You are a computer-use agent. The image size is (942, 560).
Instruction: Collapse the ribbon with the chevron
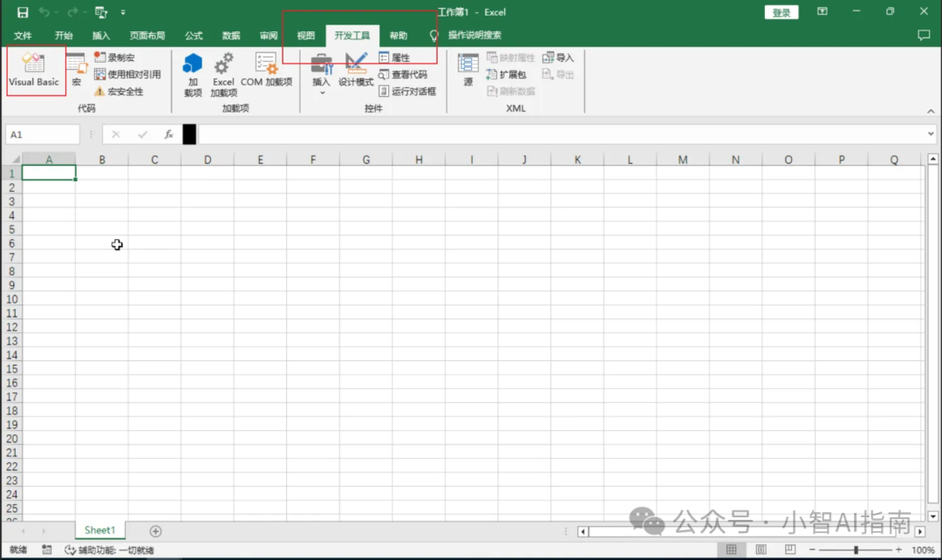point(930,112)
